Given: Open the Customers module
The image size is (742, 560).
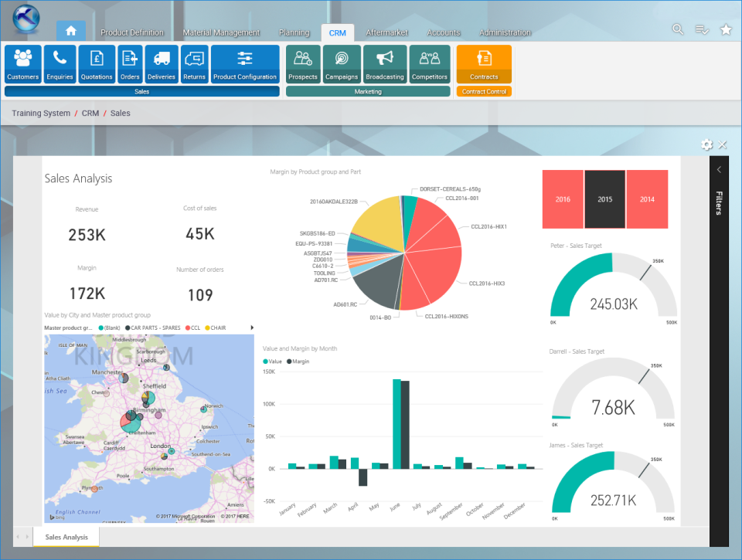Looking at the screenshot, I should click(22, 63).
